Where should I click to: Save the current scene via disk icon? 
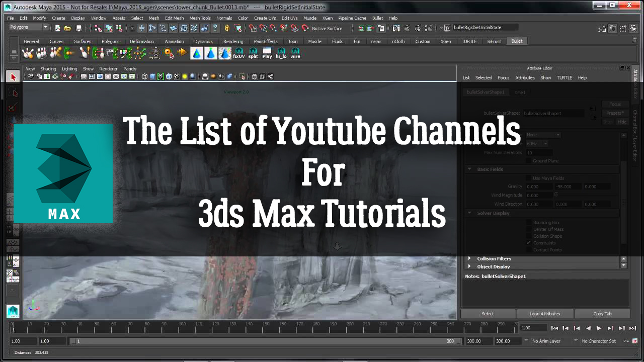coord(79,28)
